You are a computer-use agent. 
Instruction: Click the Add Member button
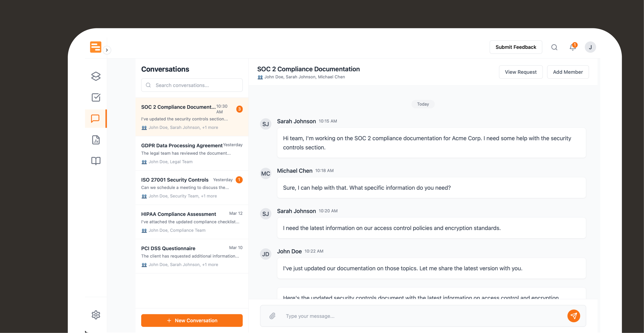[x=568, y=72]
